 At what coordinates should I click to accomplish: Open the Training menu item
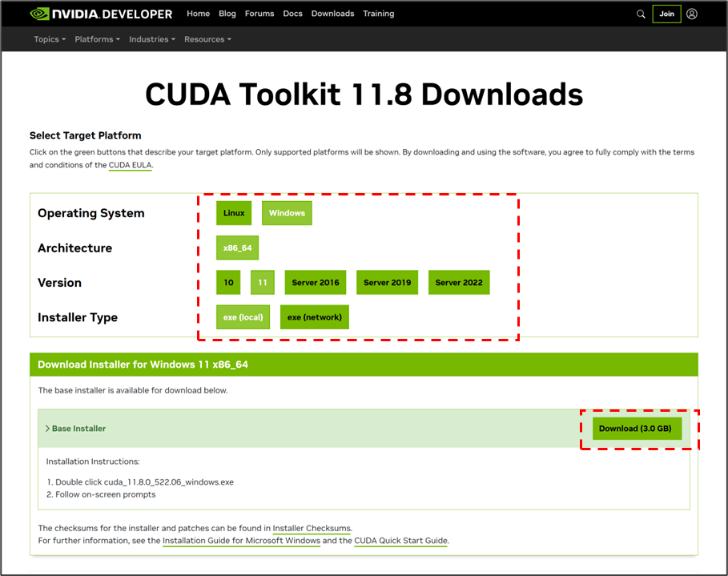[x=378, y=14]
